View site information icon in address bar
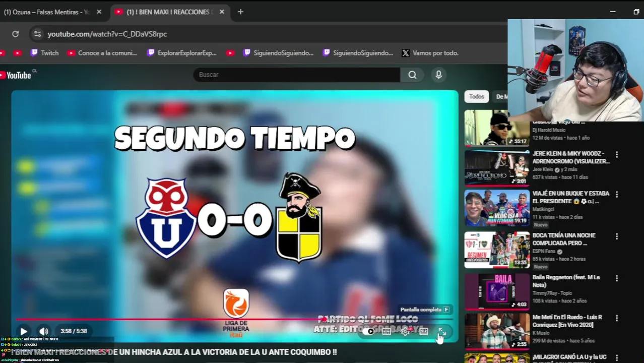The image size is (644, 363). [x=37, y=34]
